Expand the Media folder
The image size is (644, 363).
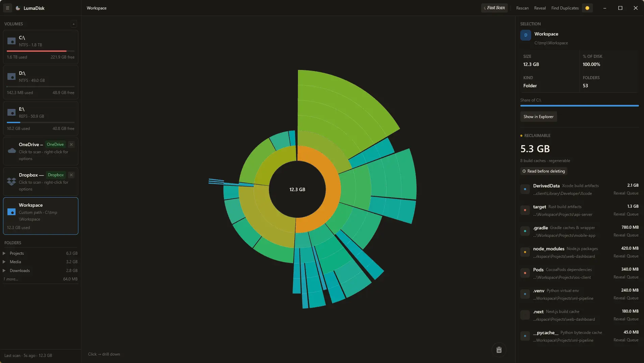pyautogui.click(x=4, y=262)
